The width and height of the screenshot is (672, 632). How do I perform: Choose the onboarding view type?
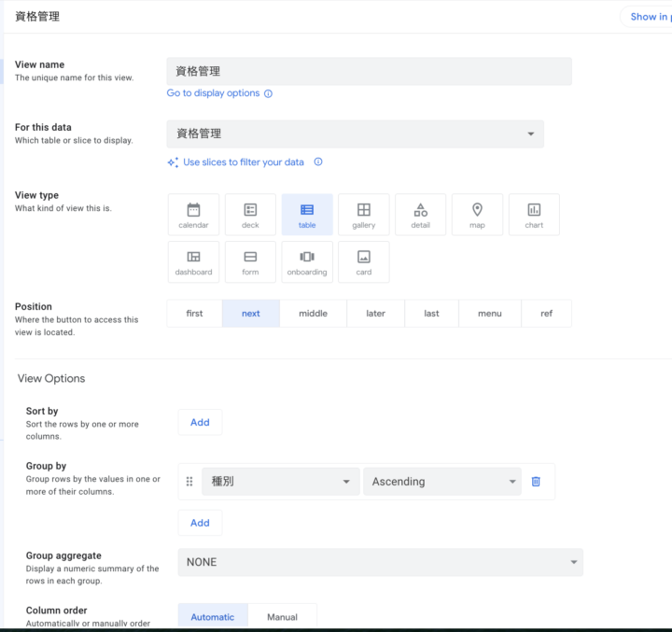coord(307,262)
